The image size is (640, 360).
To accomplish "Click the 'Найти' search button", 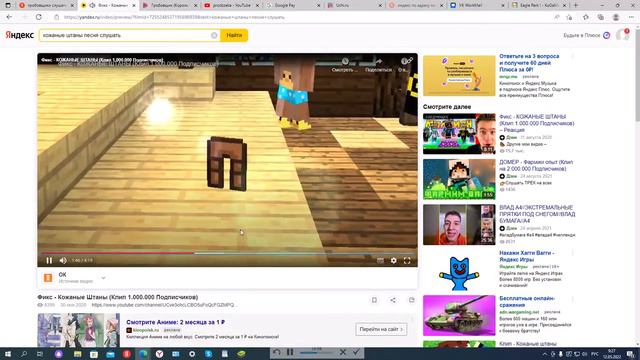I will (234, 35).
